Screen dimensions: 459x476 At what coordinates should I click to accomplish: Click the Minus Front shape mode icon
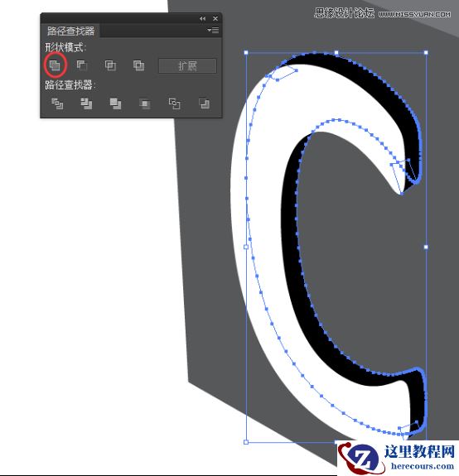pyautogui.click(x=82, y=65)
